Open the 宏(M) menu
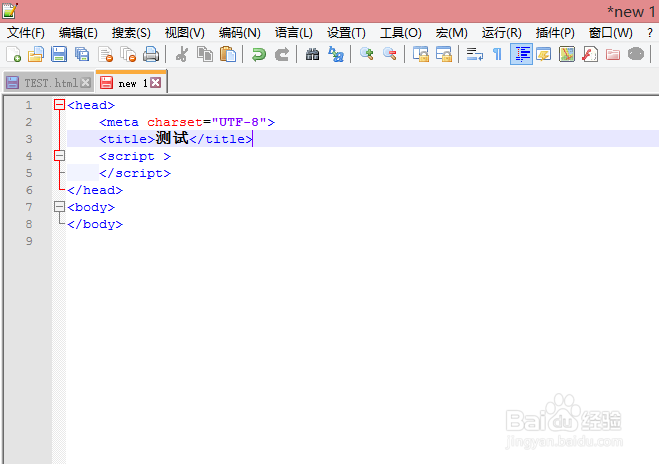The image size is (659, 464). (x=452, y=32)
